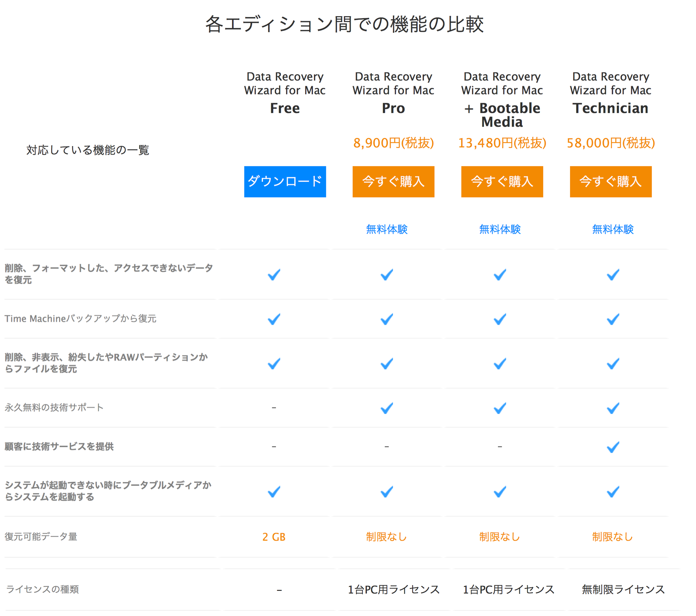Screen dimensions: 696x616
Task: Click the 8,900円(税抜) Pro price
Action: (393, 143)
